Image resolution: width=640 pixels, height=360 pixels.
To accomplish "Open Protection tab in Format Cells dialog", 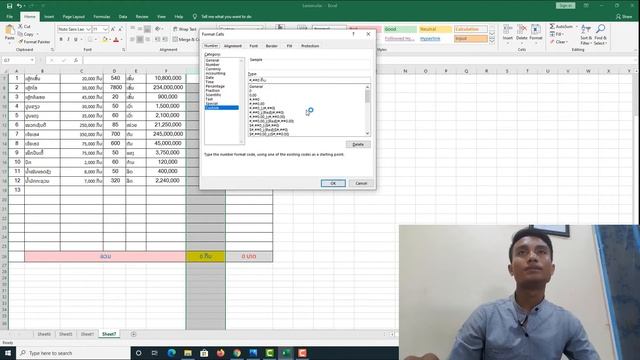I will [x=310, y=46].
